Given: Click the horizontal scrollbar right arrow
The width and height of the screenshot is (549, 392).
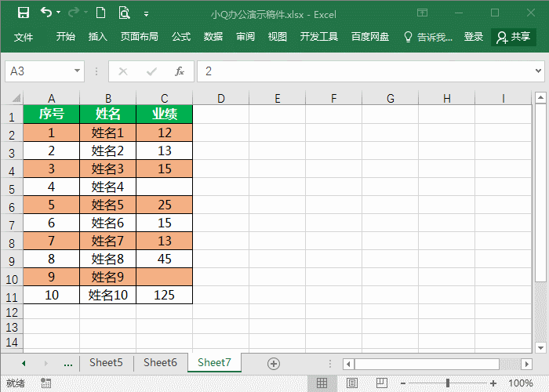Looking at the screenshot, I should (526, 364).
